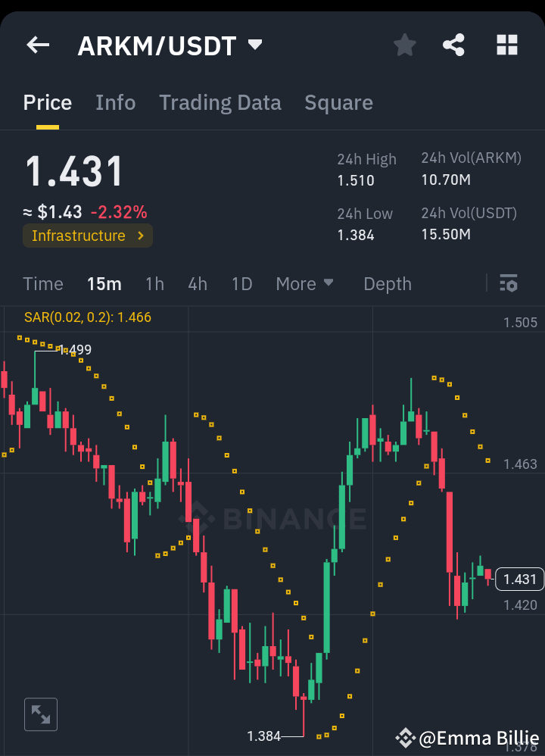Screen dimensions: 545x756
Task: Select the 1h timeframe
Action: coord(154,283)
